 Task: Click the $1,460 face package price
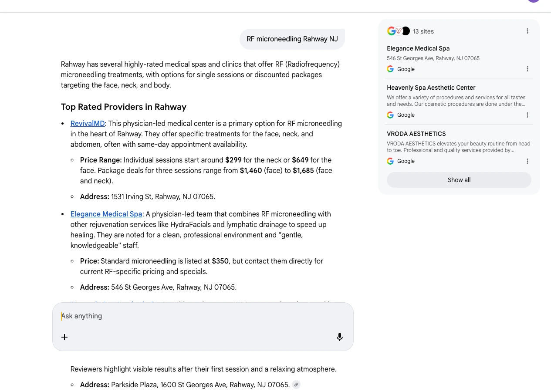[251, 170]
